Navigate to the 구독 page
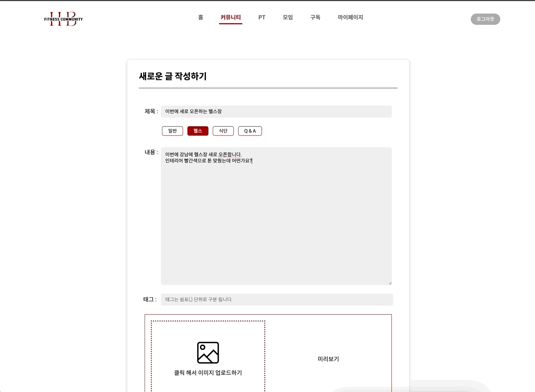Viewport: 535px width, 392px height. click(x=315, y=17)
